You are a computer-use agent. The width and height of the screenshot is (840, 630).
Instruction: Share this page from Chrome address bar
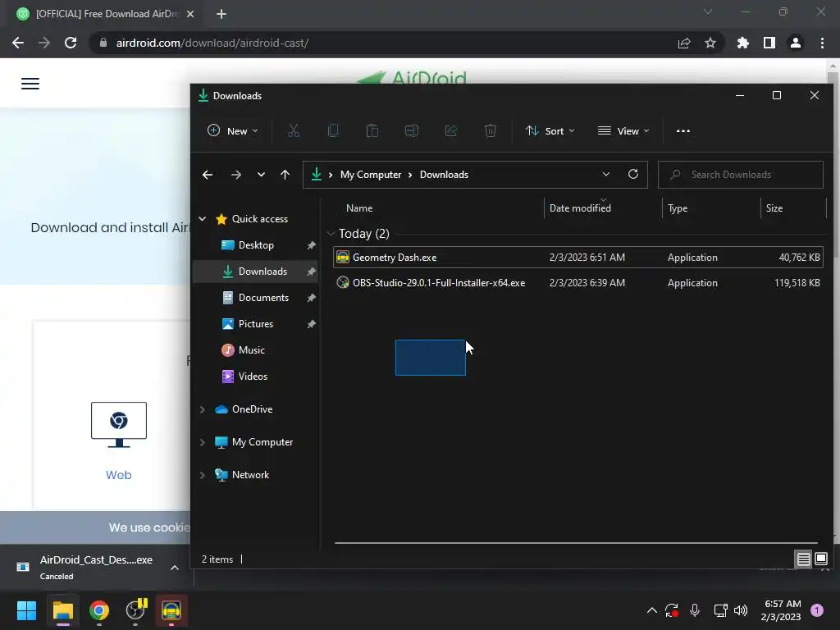(x=684, y=43)
